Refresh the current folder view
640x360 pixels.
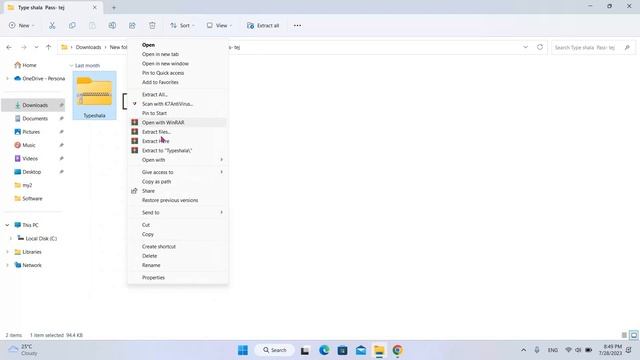540,47
